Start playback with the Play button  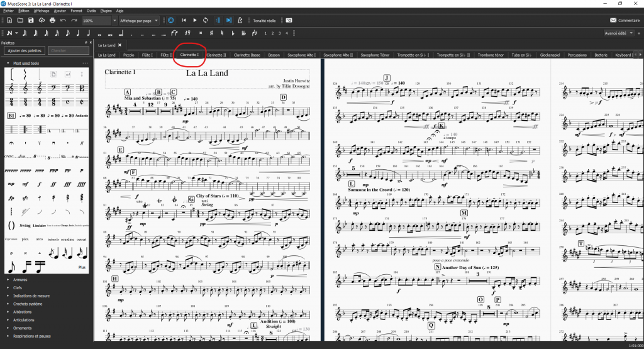coord(195,20)
